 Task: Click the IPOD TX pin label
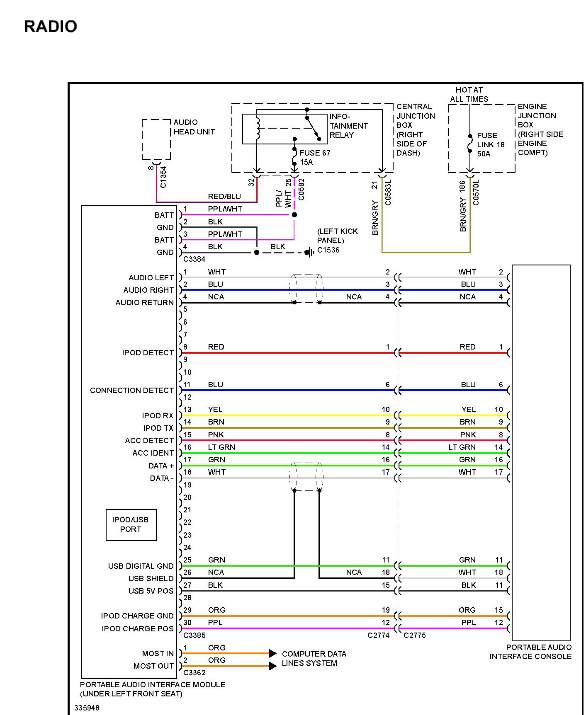point(158,428)
